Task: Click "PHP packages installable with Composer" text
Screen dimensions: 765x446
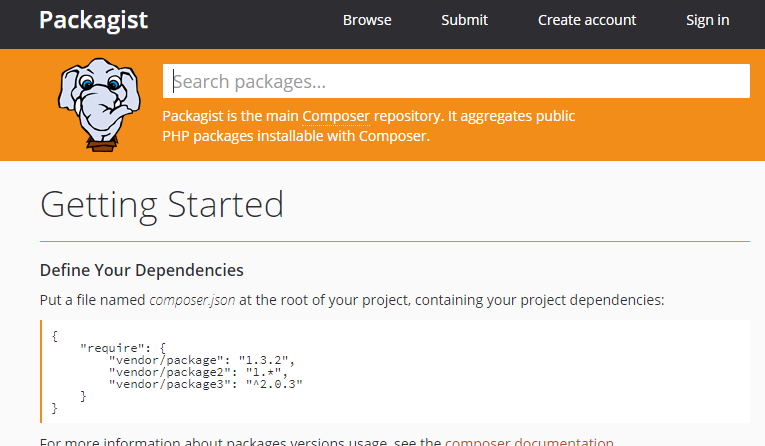Action: click(296, 136)
